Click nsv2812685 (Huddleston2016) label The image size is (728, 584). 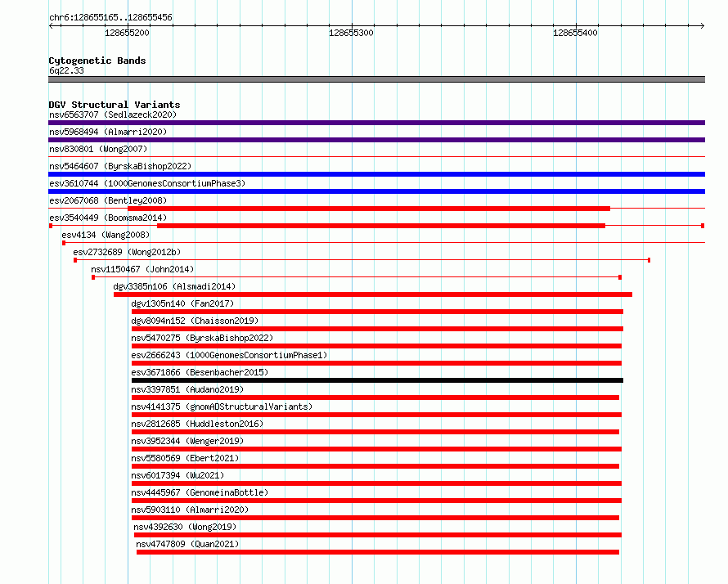click(x=197, y=424)
